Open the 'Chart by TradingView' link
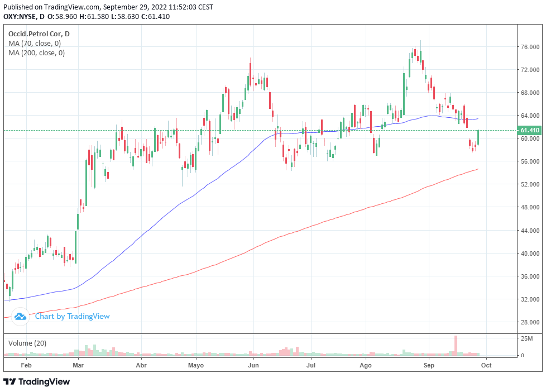Viewport: 546px width, 392px height. pyautogui.click(x=72, y=317)
